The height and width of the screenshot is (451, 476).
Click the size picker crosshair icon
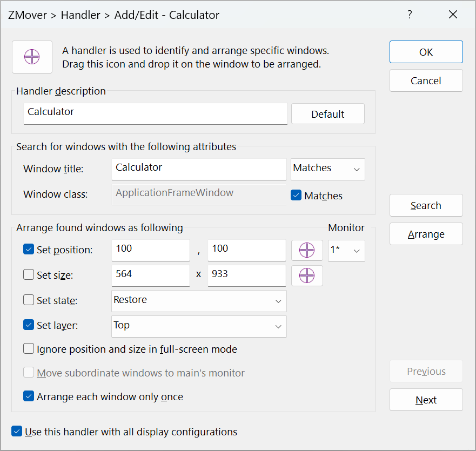(x=307, y=275)
